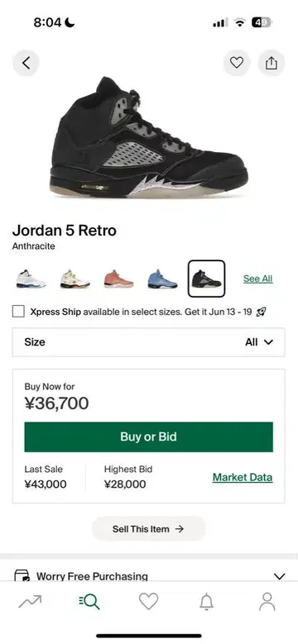The image size is (298, 644).
Task: Tap the green Buy or Bid button
Action: pyautogui.click(x=148, y=436)
